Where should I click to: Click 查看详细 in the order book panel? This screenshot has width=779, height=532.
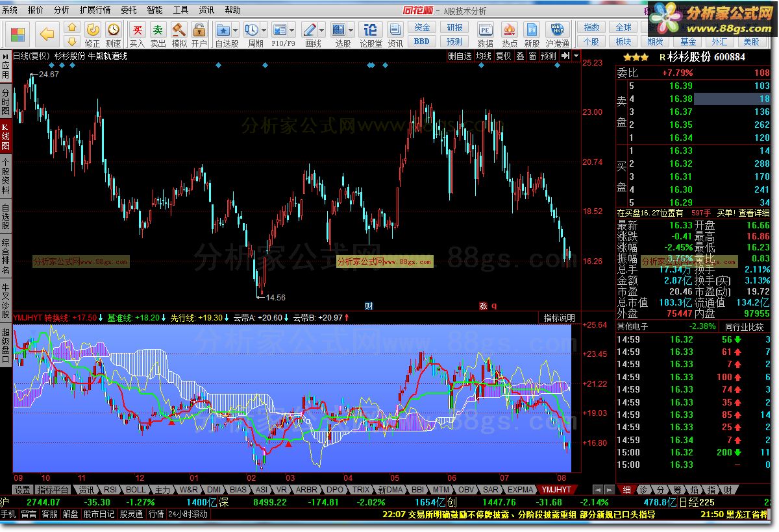tap(754, 212)
